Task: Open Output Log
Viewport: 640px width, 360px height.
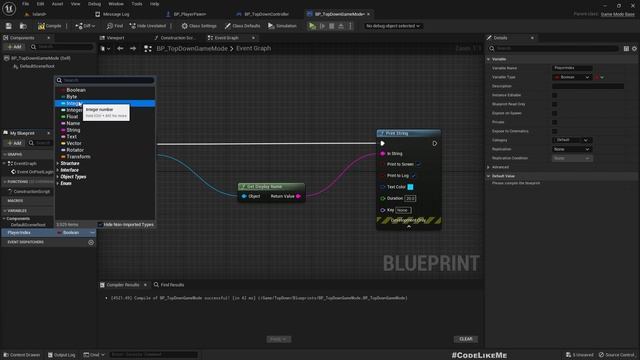Action: click(x=62, y=355)
